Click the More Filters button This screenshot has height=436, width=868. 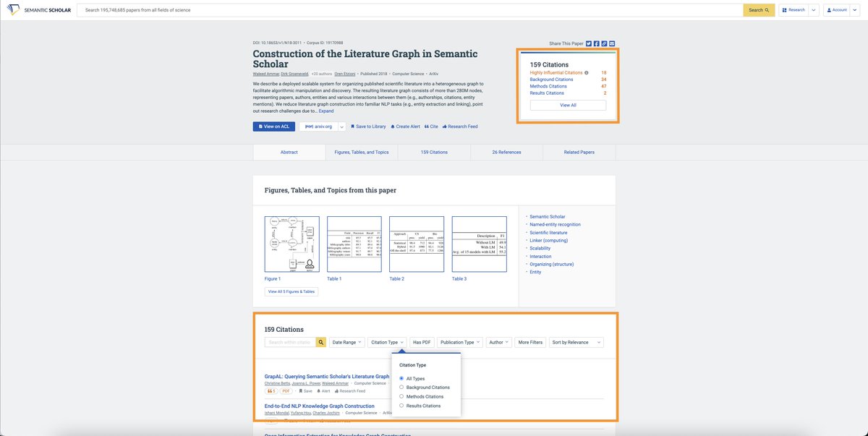click(530, 342)
